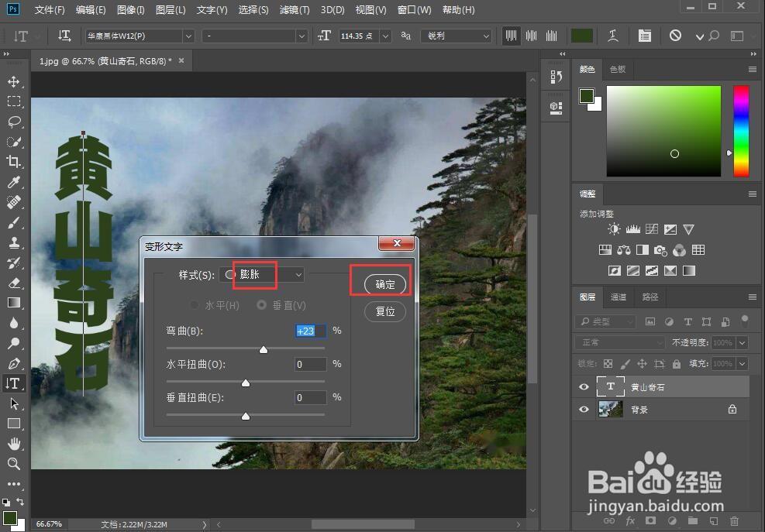Open the 不透明度 opacity dropdown arrow
Viewport: 765px width, 532px height.
coord(742,343)
